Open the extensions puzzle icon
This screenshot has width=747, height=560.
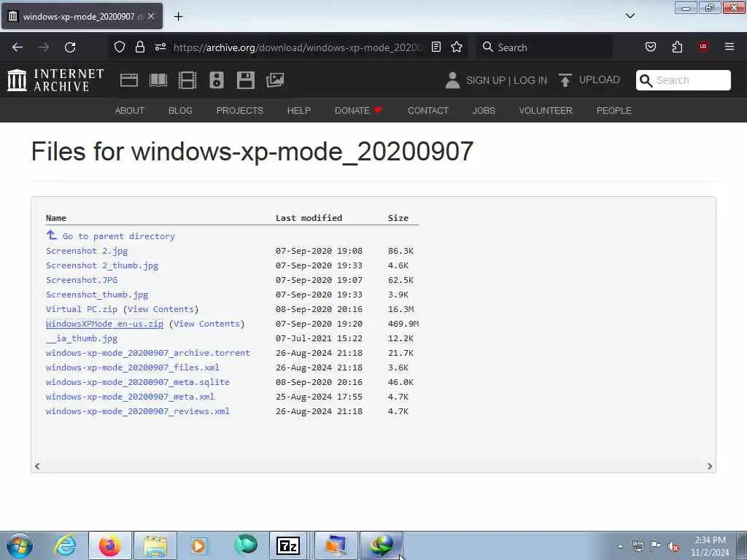click(677, 47)
